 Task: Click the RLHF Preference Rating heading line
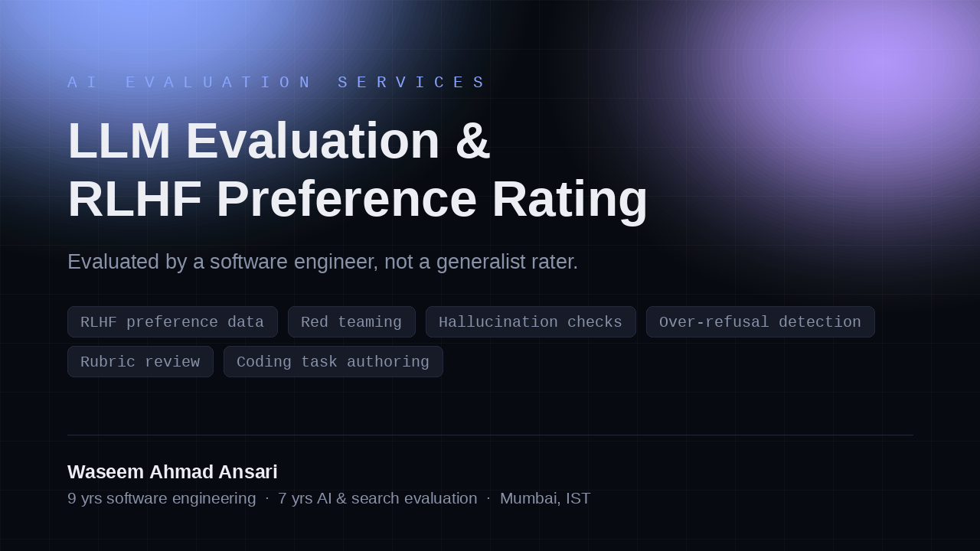coord(358,199)
